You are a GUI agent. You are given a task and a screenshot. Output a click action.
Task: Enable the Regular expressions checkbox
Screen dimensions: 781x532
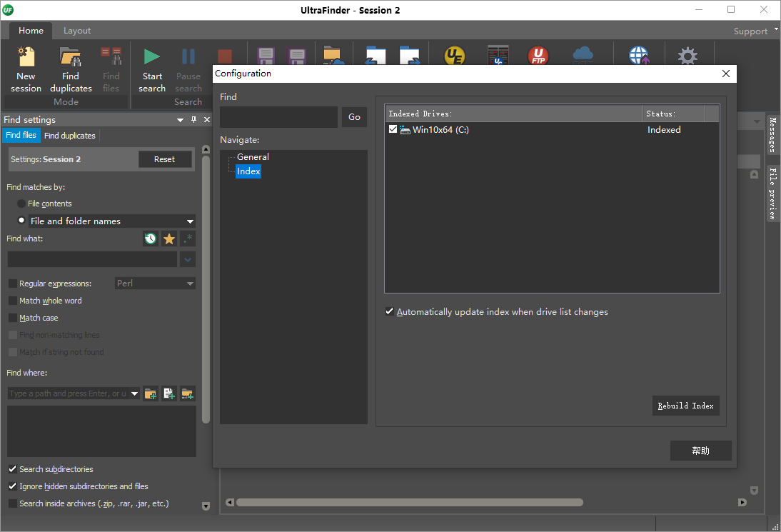tap(13, 283)
